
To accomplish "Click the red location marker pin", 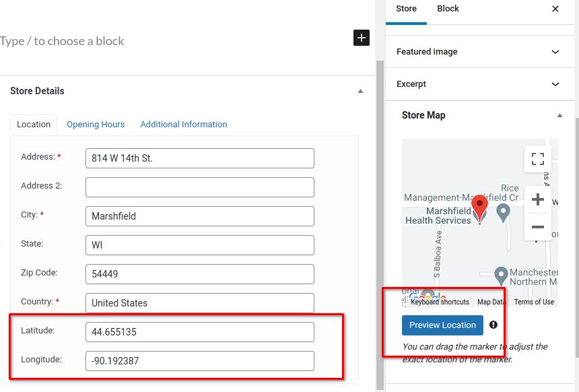I will 479,209.
